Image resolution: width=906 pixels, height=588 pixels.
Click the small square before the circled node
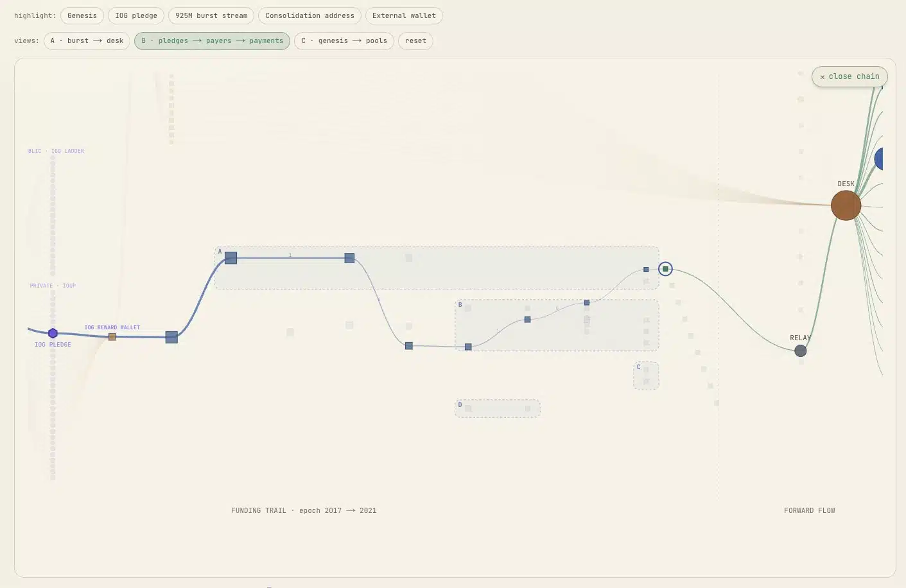tap(646, 270)
